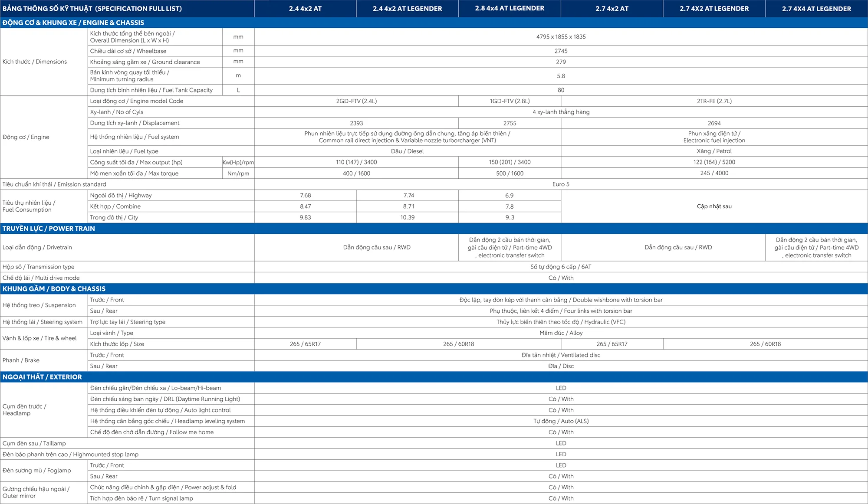Select the Fuel Tank Capacity row label

tap(151, 90)
